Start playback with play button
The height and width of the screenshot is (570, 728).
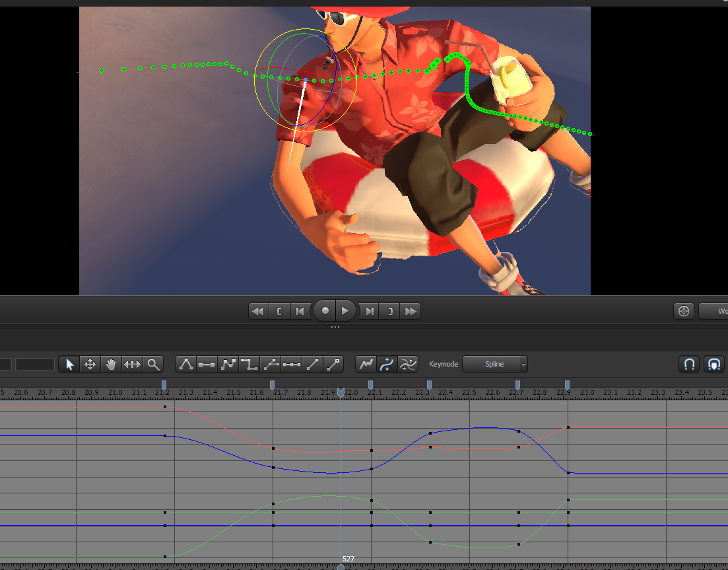click(x=345, y=311)
